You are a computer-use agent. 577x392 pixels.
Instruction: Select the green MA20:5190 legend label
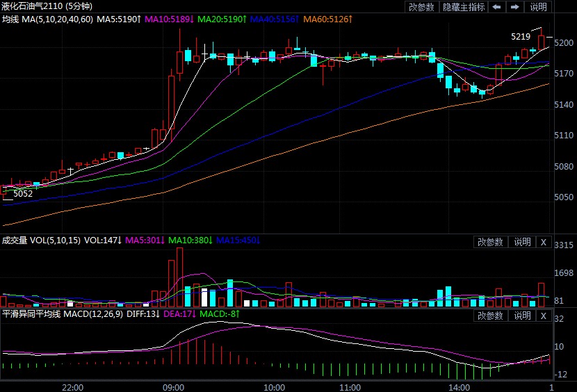point(221,18)
